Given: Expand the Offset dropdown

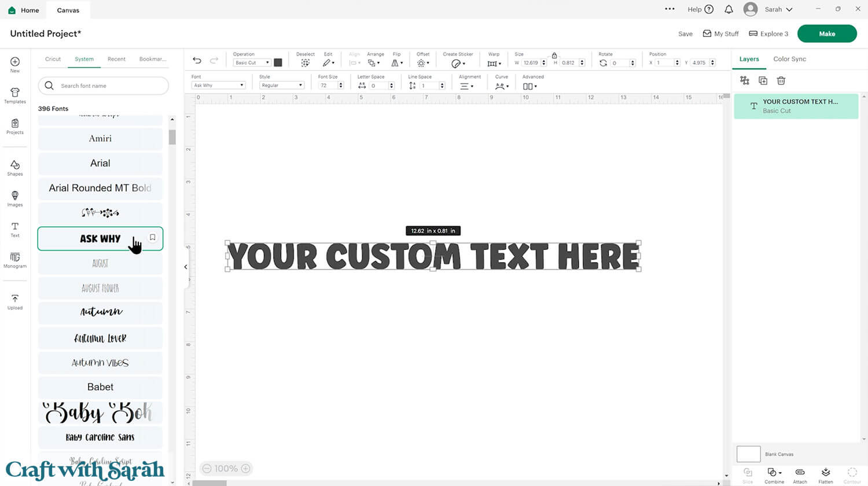Looking at the screenshot, I should tap(423, 62).
